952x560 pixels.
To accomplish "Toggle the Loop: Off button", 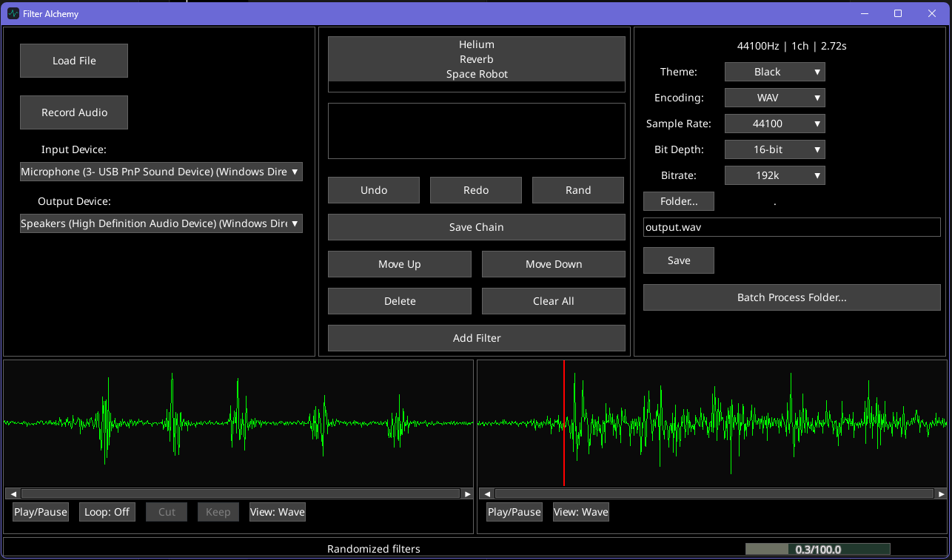I will click(107, 512).
